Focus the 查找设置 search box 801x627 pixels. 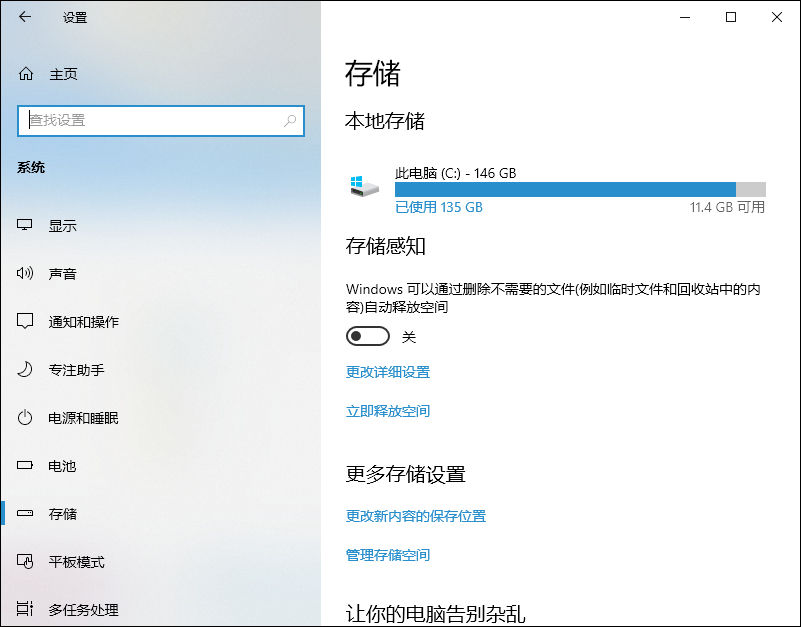click(x=161, y=121)
